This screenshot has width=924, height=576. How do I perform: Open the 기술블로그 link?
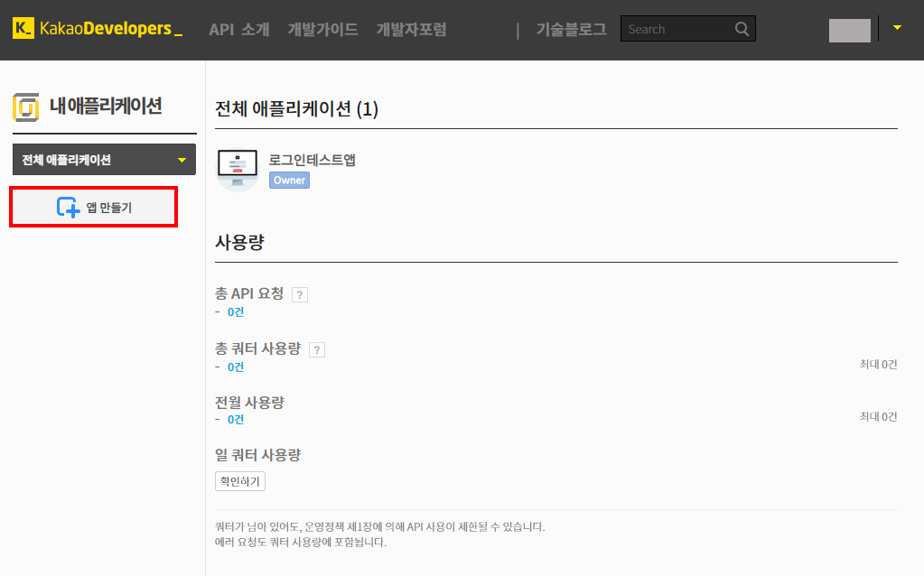click(571, 30)
